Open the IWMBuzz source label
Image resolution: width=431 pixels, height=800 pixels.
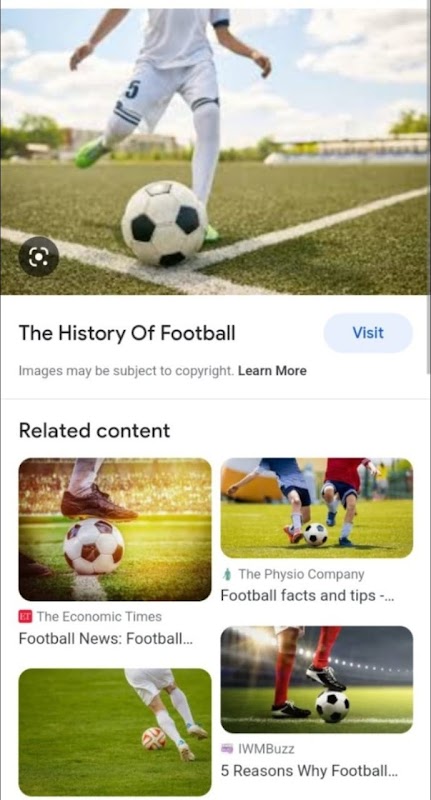coord(266,749)
